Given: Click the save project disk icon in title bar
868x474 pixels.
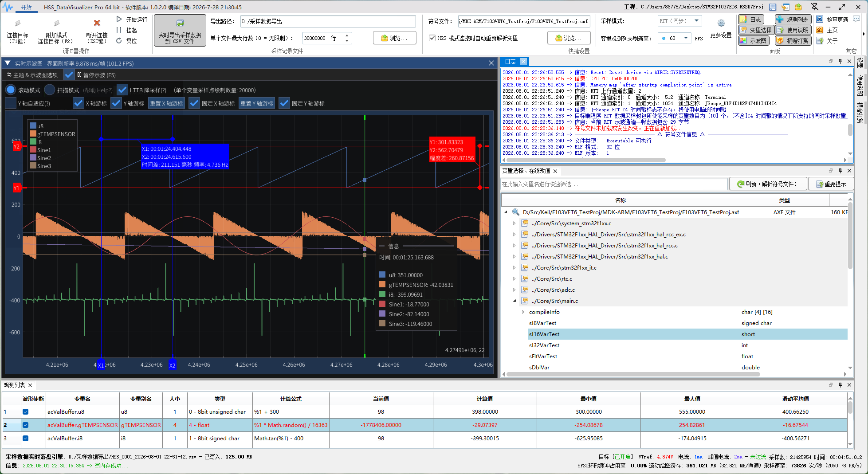Looking at the screenshot, I should coord(773,7).
